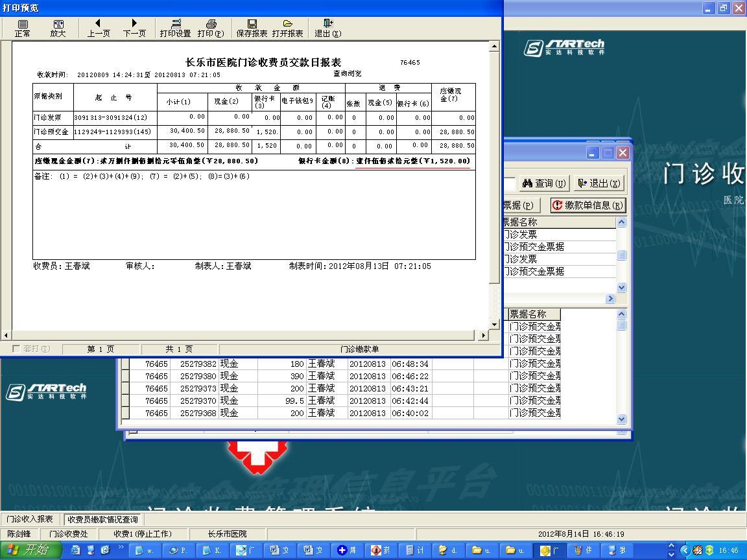The width and height of the screenshot is (747, 560).
Task: Select grid row with receipt 25279373
Action: pos(340,389)
